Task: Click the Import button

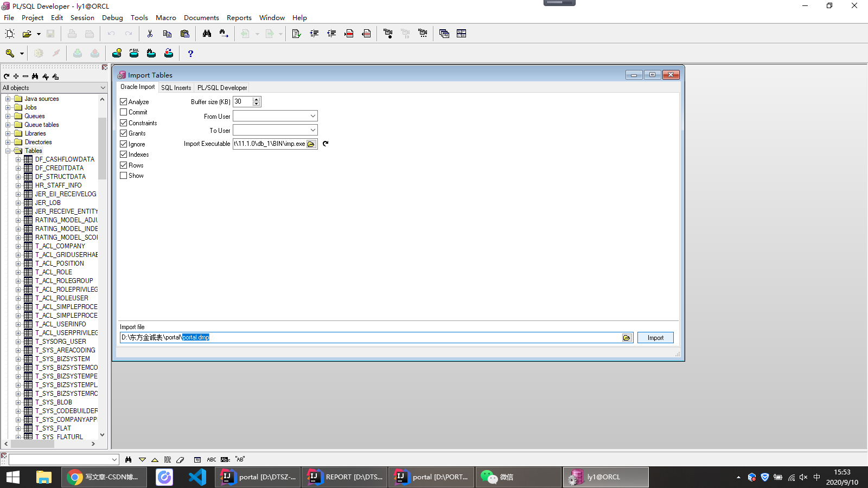Action: [655, 337]
